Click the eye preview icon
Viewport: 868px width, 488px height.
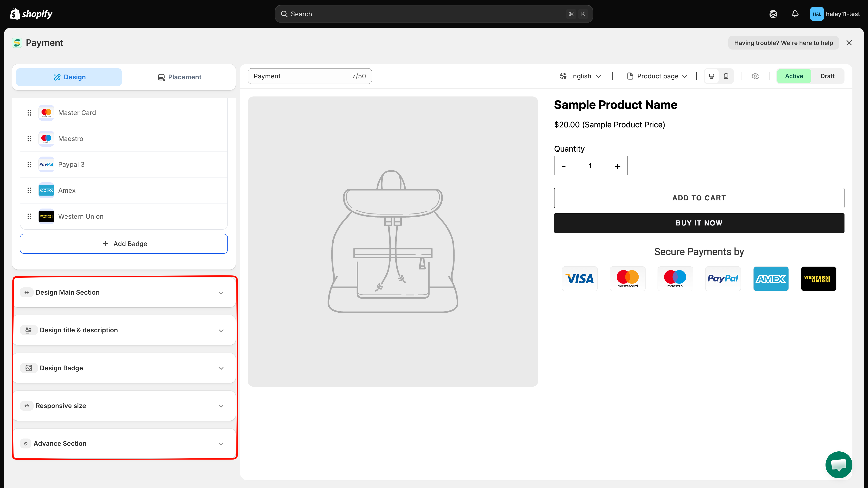(755, 76)
